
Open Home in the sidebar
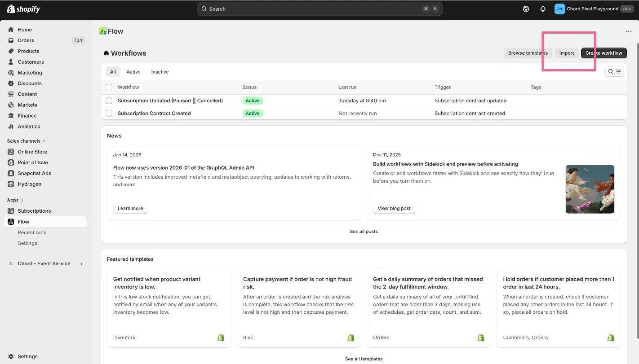tap(25, 30)
